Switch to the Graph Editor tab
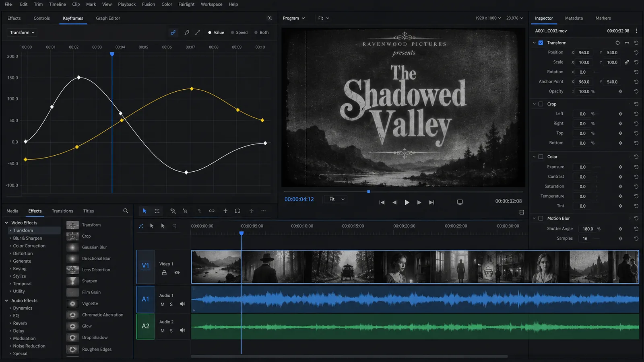This screenshot has width=644, height=362. pyautogui.click(x=108, y=18)
